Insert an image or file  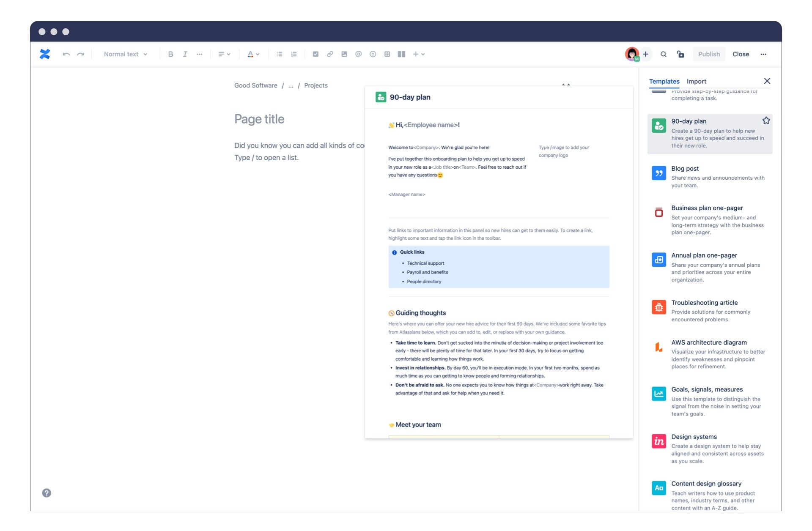[344, 54]
